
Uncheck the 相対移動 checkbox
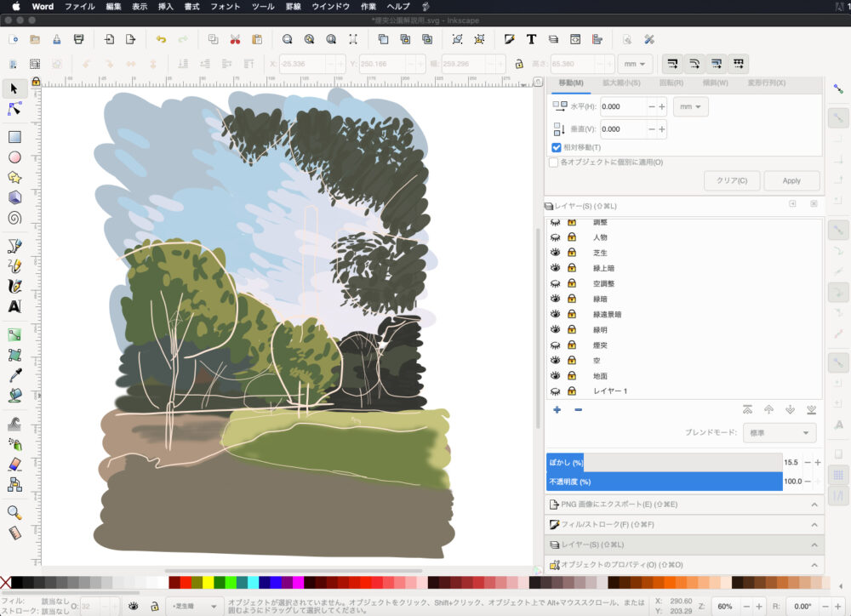[557, 147]
